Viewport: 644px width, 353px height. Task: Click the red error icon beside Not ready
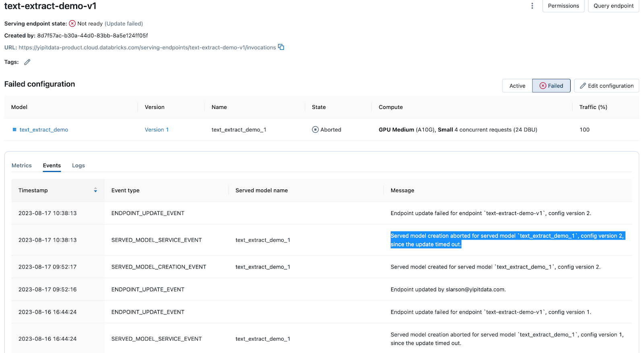point(72,24)
